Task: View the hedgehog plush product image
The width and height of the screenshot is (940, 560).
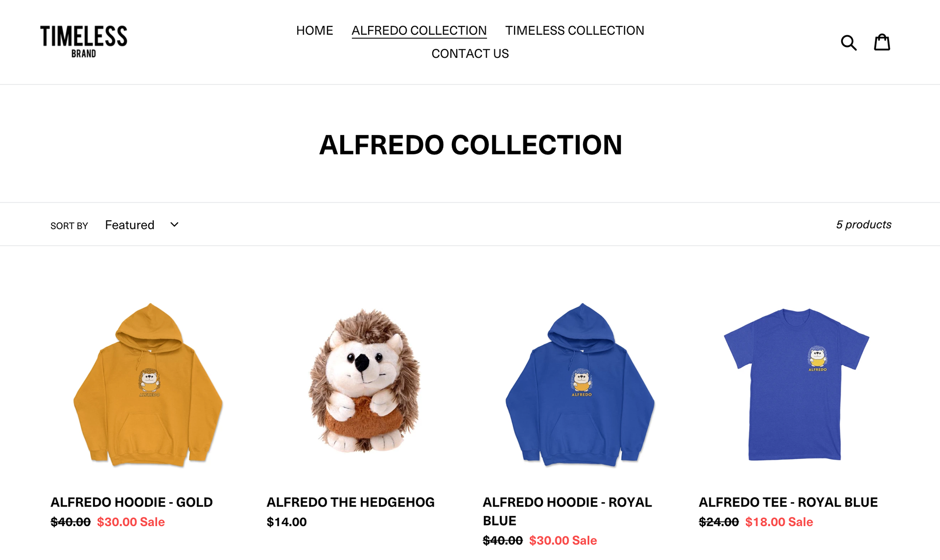Action: (x=365, y=380)
